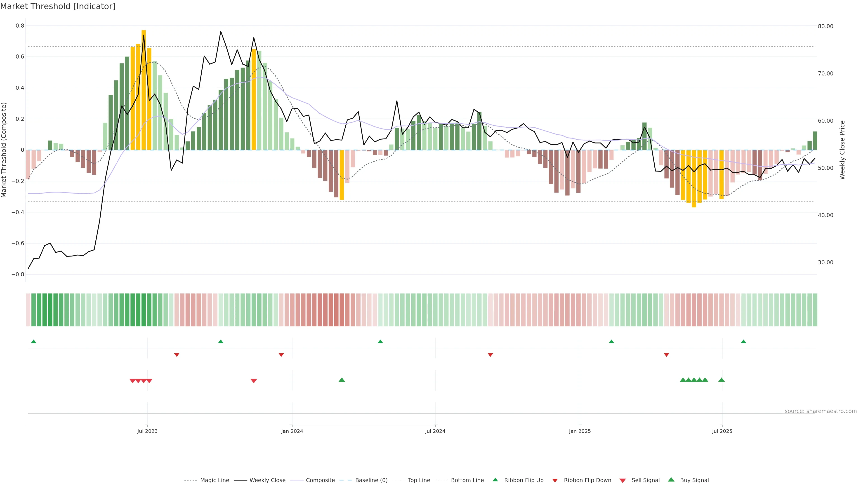Image resolution: width=868 pixels, height=488 pixels.
Task: Hide the Composite line via legend
Action: (x=320, y=480)
